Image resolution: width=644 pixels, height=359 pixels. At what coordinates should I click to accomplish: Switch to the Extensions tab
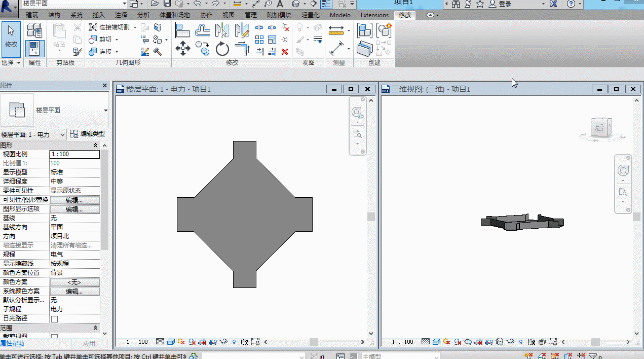click(x=375, y=15)
